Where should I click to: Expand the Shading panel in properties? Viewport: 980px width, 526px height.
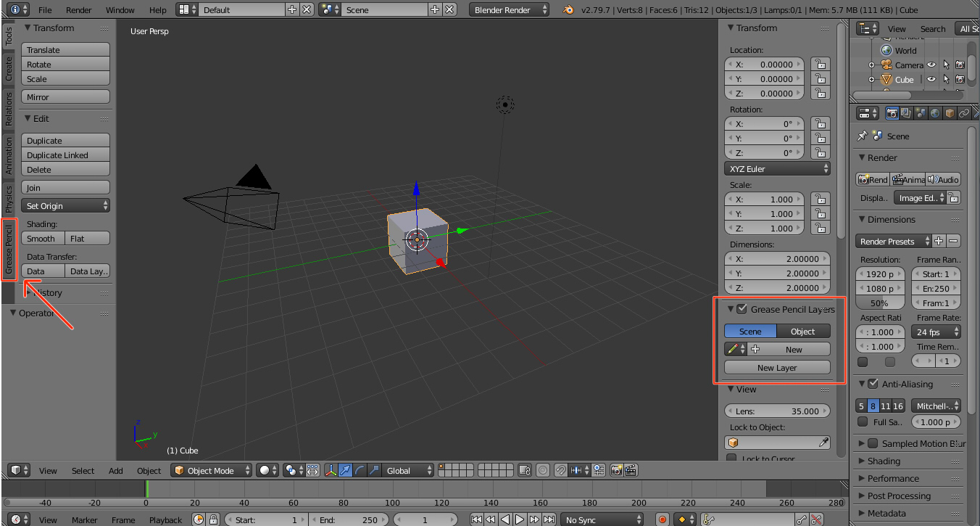[862, 461]
